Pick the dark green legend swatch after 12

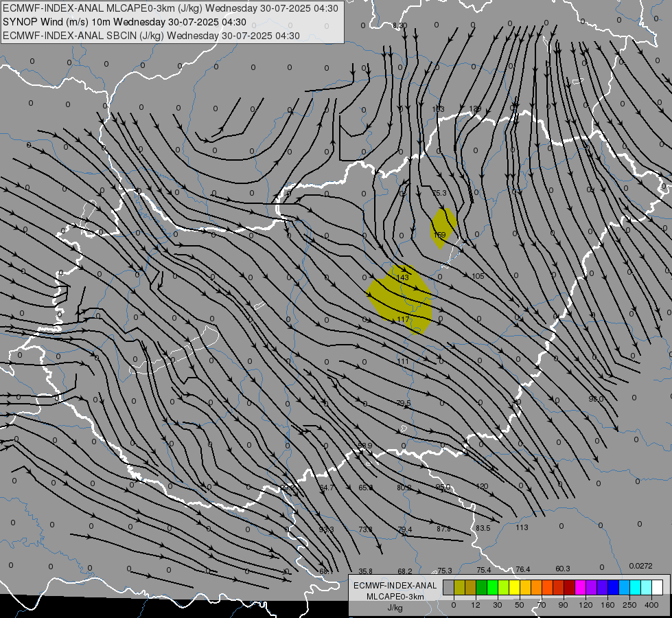(x=481, y=587)
